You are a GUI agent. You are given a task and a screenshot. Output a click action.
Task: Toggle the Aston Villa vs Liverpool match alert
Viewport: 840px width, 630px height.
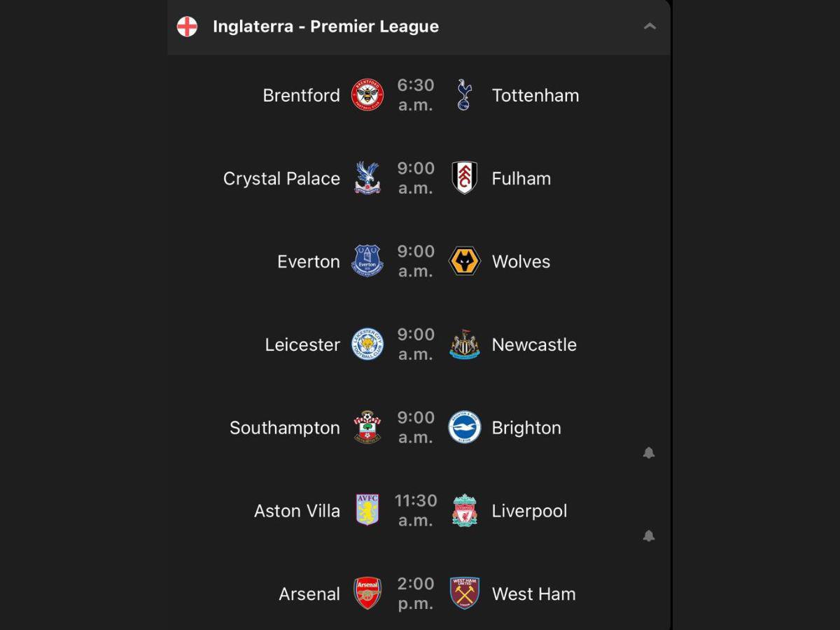pos(649,535)
